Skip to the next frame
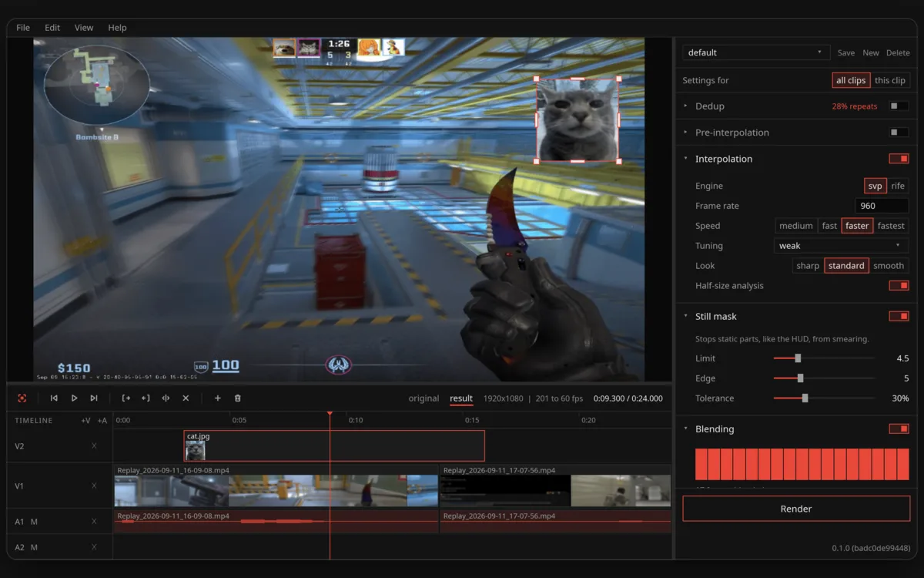The image size is (924, 578). 94,398
